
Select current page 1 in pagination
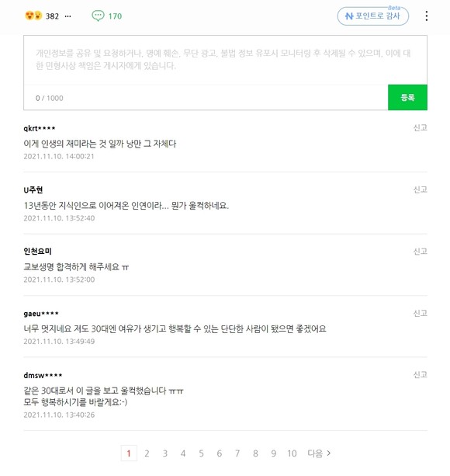click(x=129, y=453)
